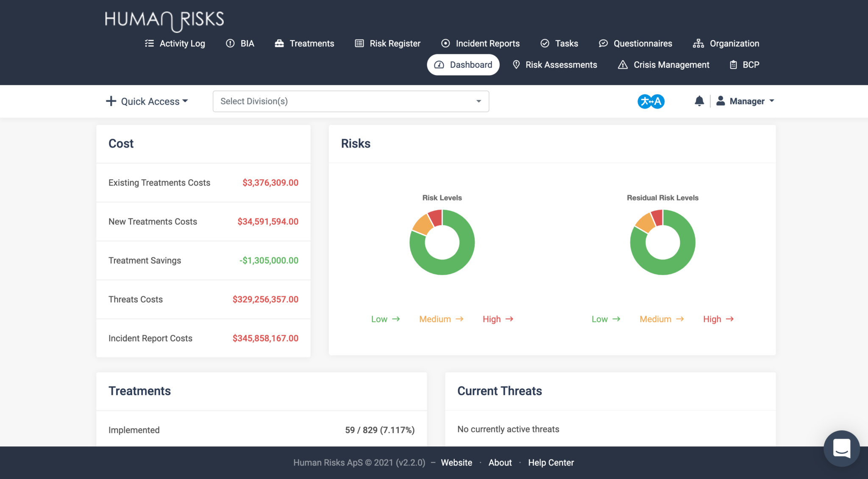Screen dimensions: 868x479
Task: Click the Tasks checkmark icon
Action: click(x=545, y=43)
